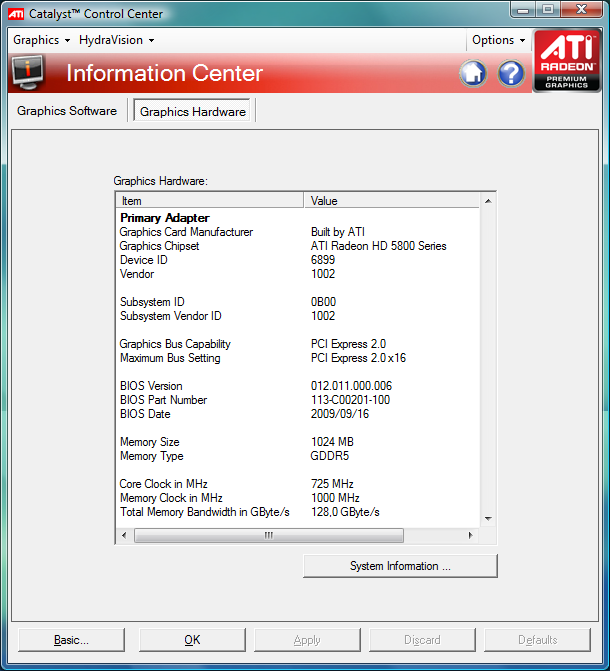Click the BIOS Version item
The image size is (610, 671).
pos(151,386)
